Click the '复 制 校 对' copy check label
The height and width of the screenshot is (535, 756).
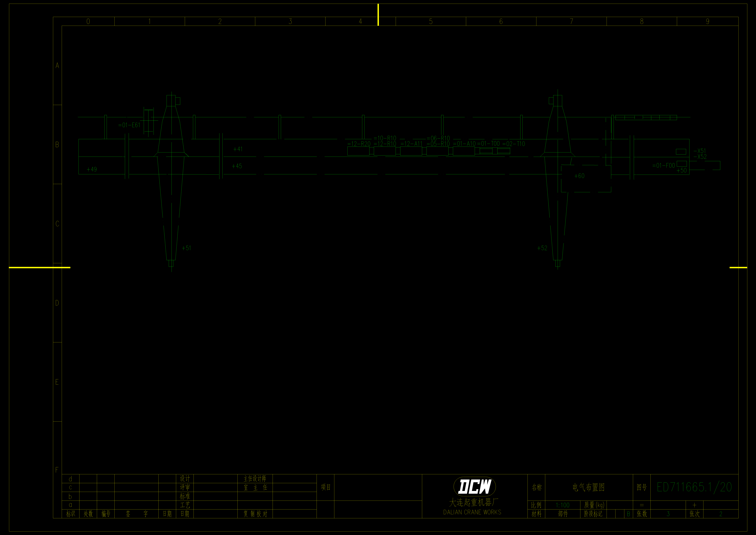[256, 514]
